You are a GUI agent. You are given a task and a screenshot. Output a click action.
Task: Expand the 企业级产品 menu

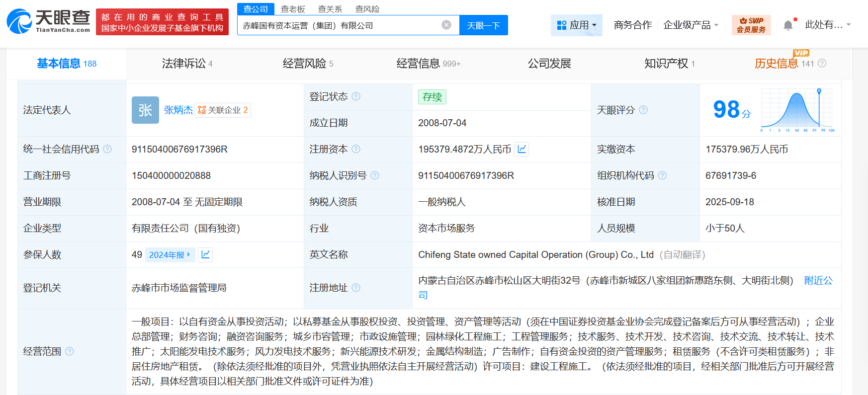(691, 25)
